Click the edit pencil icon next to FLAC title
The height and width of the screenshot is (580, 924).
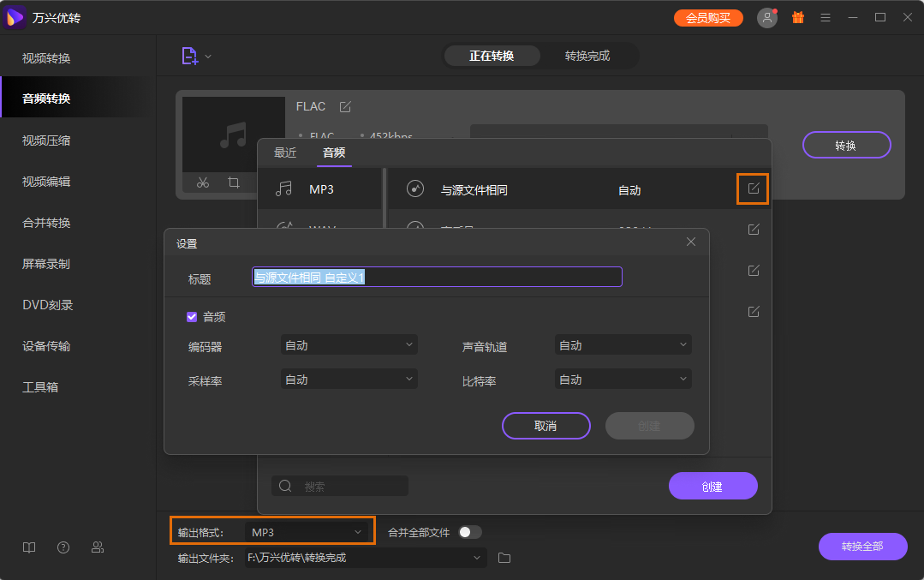345,105
